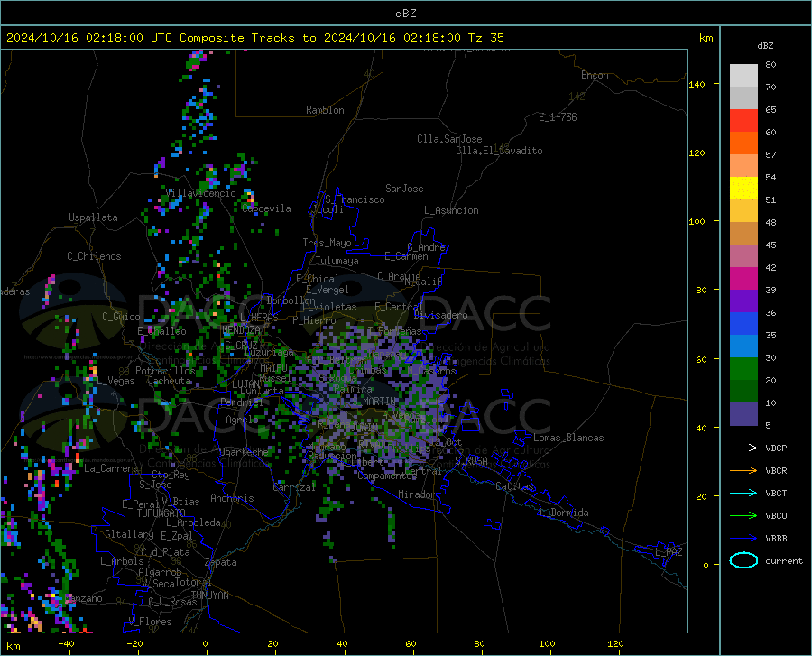Click the dBZ heading above the color scale

tap(765, 45)
